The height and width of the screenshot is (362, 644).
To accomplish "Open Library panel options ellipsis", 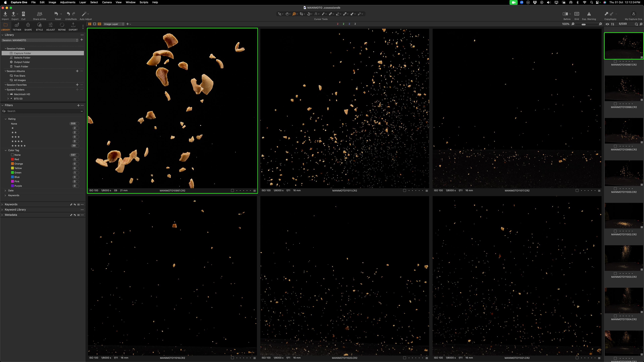I will coord(82,35).
